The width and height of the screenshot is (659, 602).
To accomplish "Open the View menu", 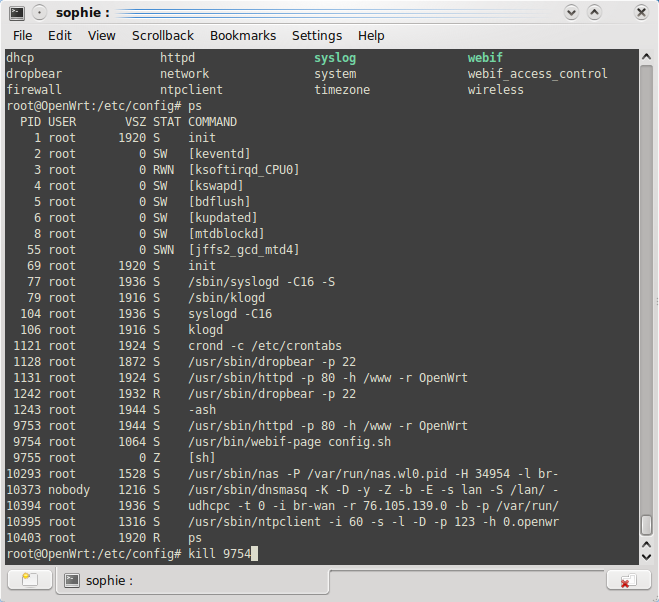I will [102, 36].
